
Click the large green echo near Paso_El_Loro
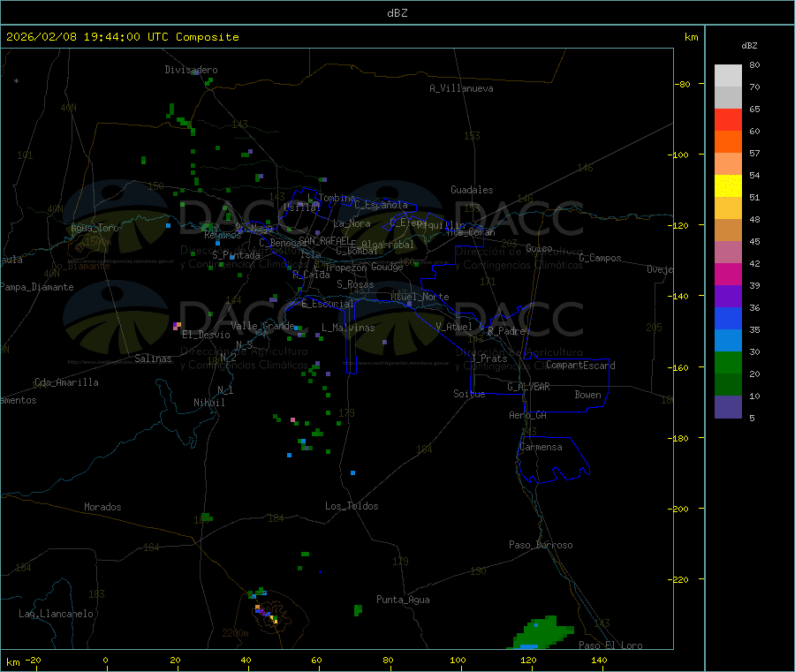[543, 633]
